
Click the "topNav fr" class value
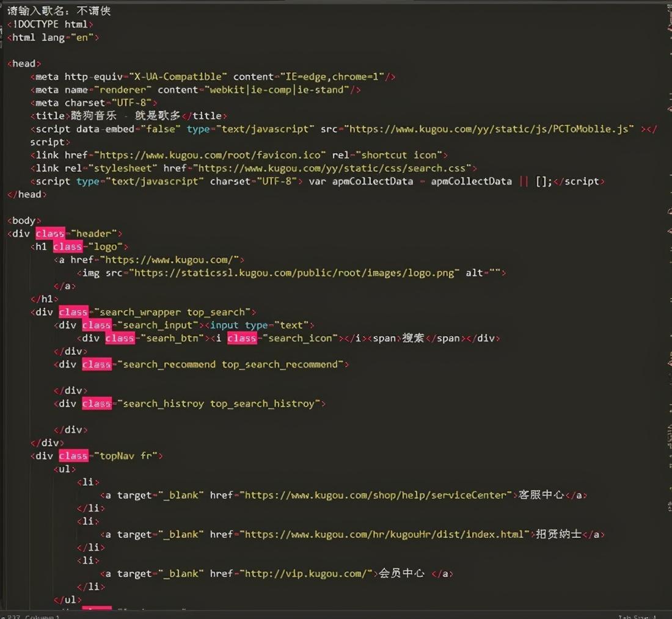pos(126,456)
